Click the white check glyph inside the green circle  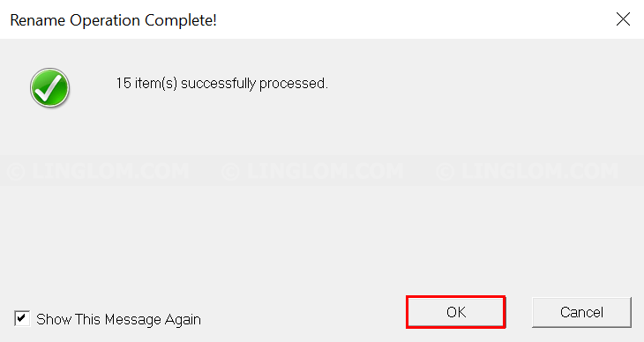tap(49, 87)
